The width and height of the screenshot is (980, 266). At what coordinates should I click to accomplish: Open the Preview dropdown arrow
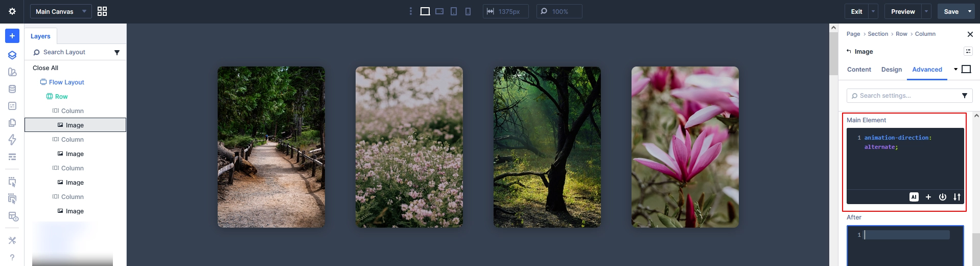pos(926,11)
